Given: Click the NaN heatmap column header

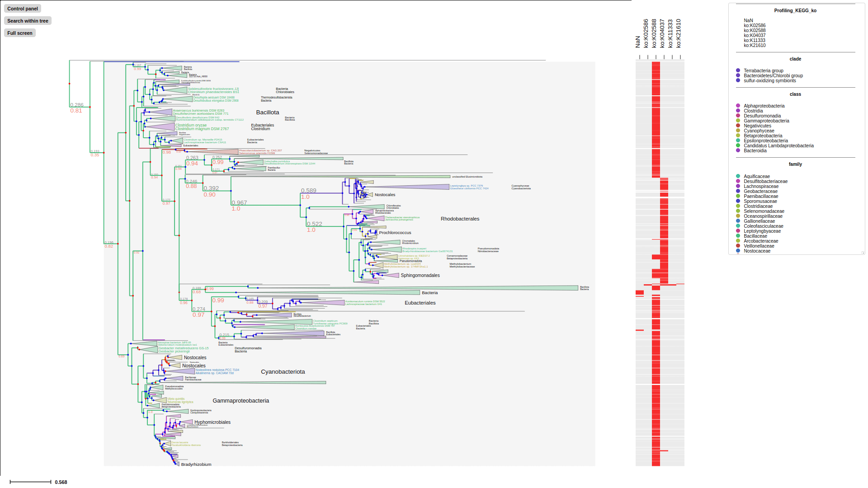Looking at the screenshot, I should coord(638,42).
